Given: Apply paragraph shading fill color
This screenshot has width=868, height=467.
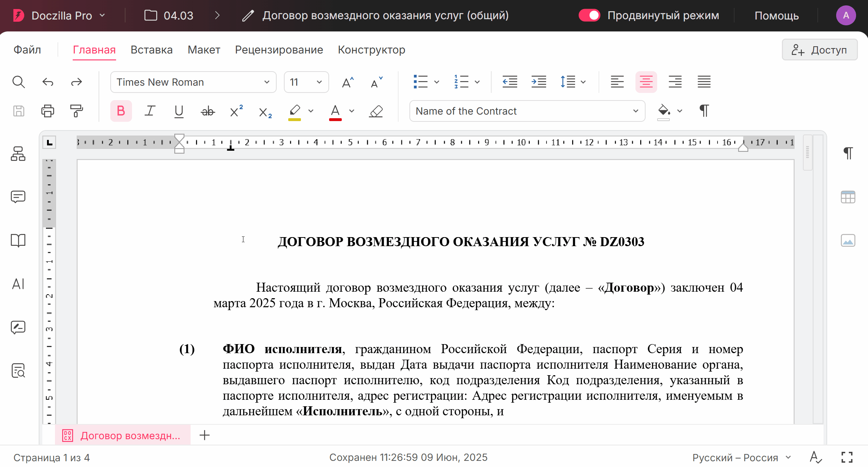Looking at the screenshot, I should coord(664,112).
